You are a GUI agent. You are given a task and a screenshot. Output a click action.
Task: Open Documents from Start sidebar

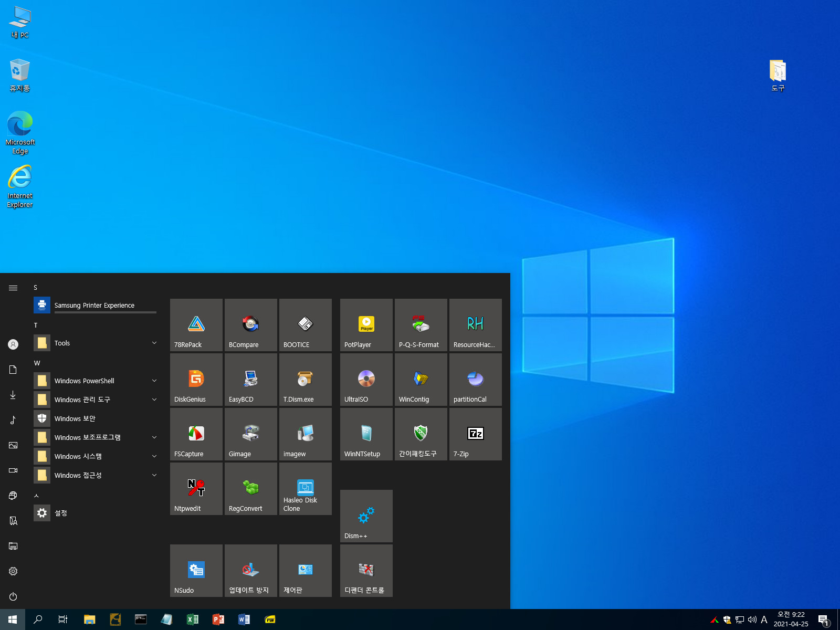13,370
